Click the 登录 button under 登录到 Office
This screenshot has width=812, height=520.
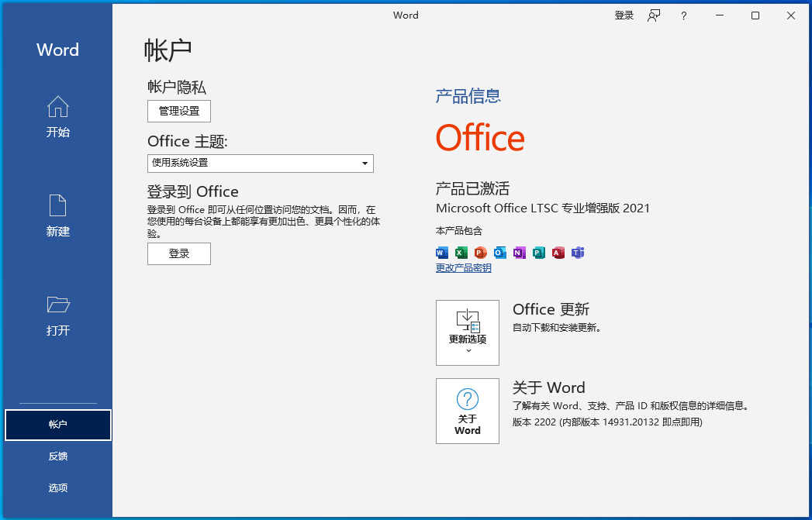(179, 253)
